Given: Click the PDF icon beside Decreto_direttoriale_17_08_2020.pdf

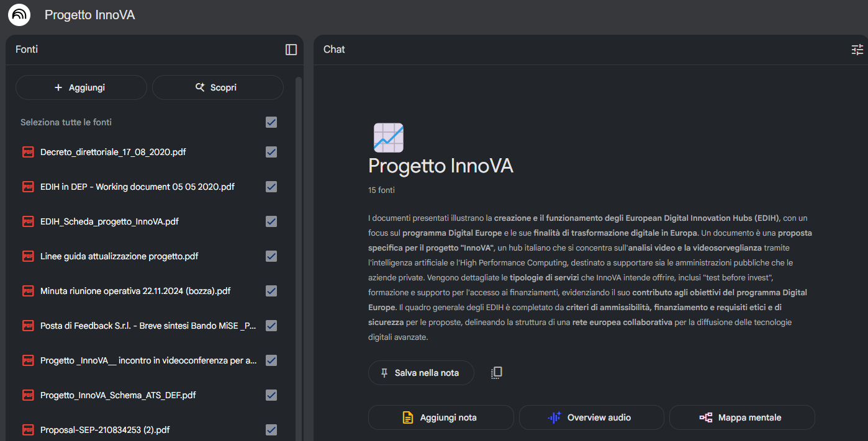Looking at the screenshot, I should point(27,151).
